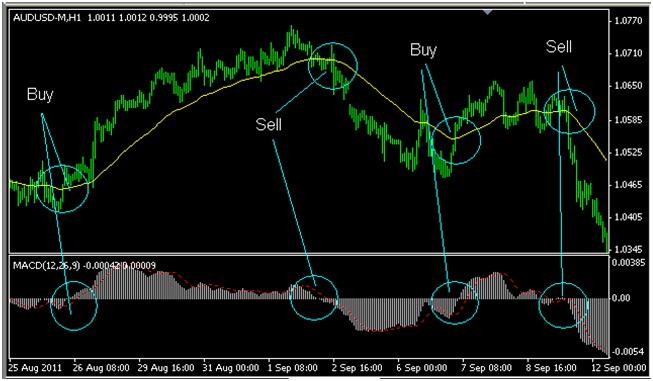Click the -0.0054 MACD scale value
This screenshot has height=381, width=653.
tap(628, 352)
